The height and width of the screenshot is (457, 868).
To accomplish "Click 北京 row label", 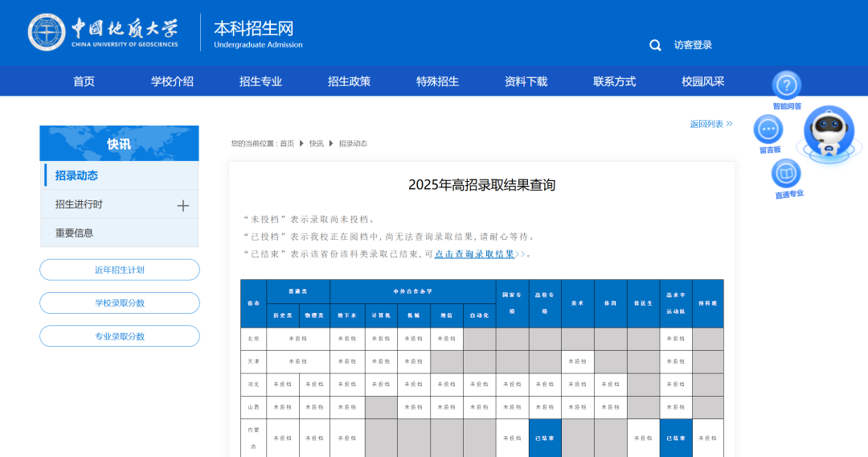I will (x=253, y=339).
